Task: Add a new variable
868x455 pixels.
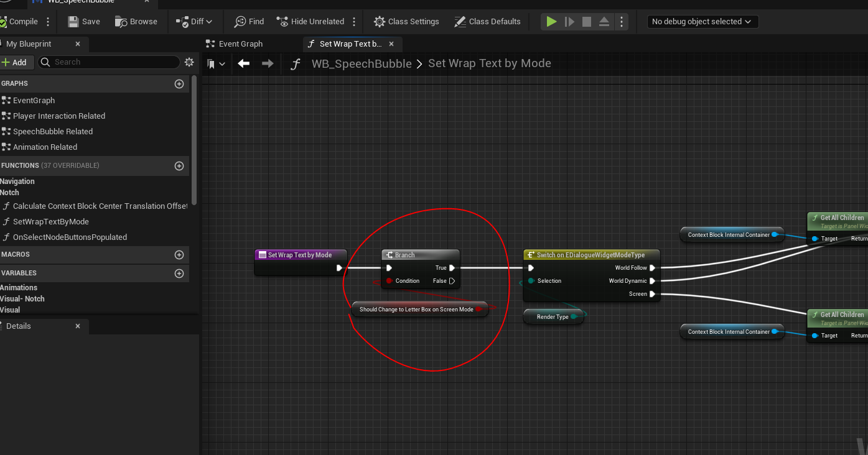Action: pos(179,273)
